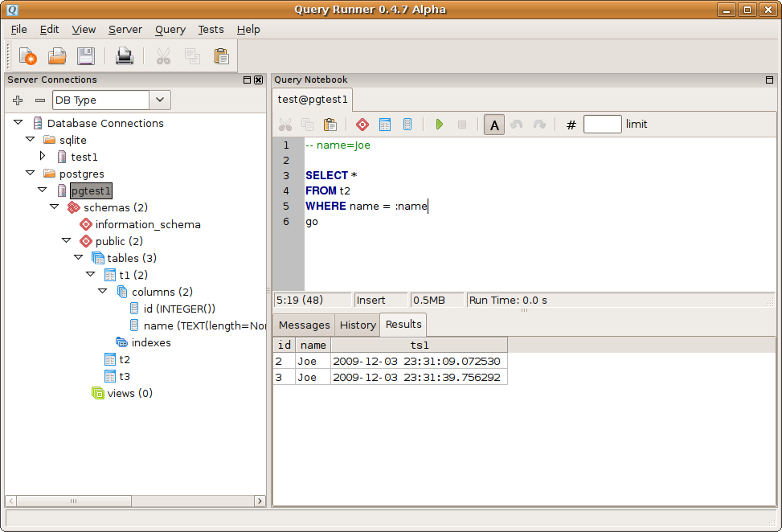Image resolution: width=782 pixels, height=532 pixels.
Task: Collapse the Database Connections node
Action: pyautogui.click(x=18, y=122)
